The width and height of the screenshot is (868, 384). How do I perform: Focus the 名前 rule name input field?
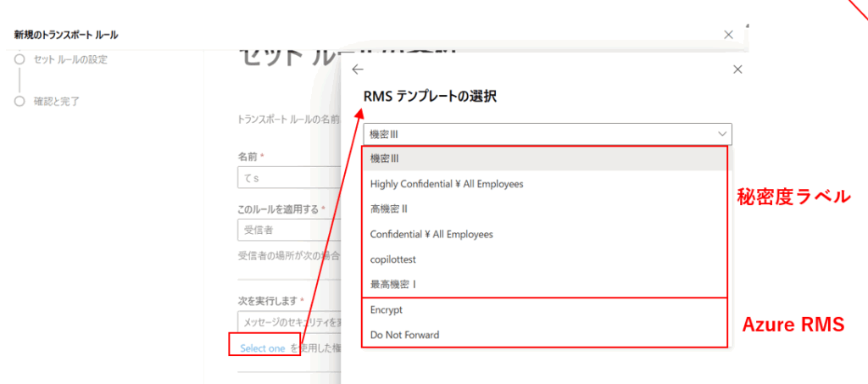click(x=288, y=178)
